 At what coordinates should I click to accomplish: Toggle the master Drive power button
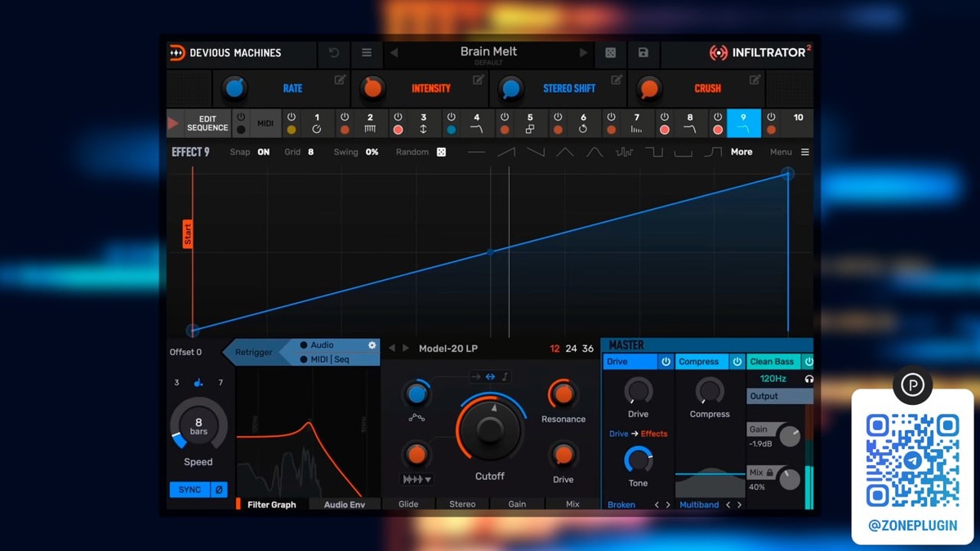(x=666, y=362)
